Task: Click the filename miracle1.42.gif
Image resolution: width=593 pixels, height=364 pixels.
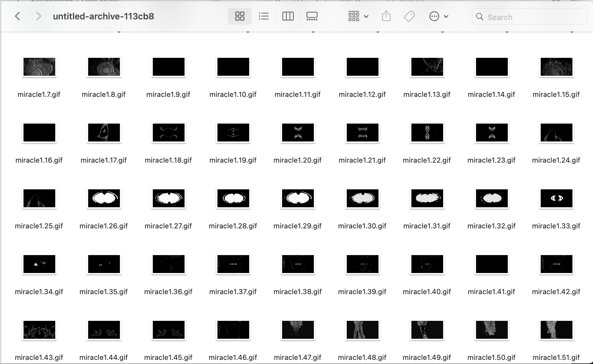Action: (556, 292)
